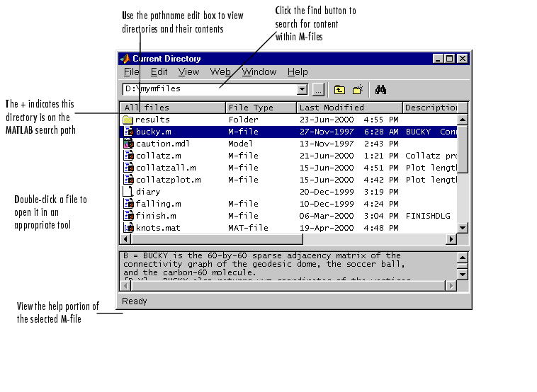Select the falling.m file icon

(x=128, y=204)
